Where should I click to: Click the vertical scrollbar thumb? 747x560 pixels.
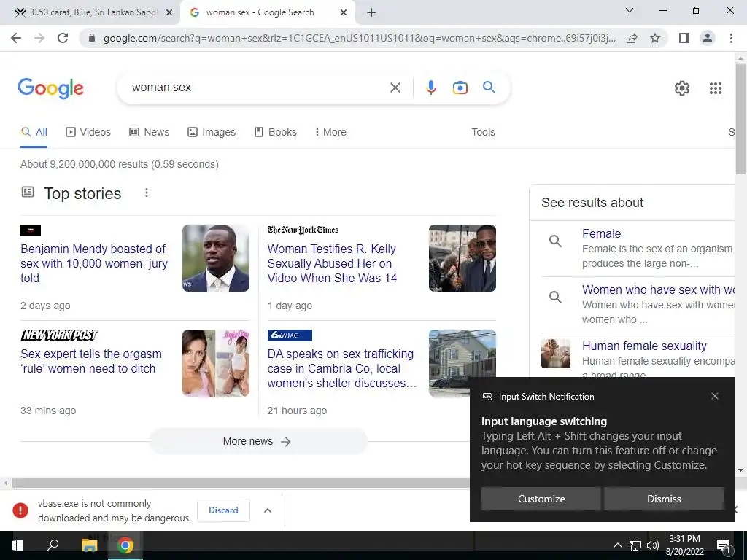click(741, 119)
